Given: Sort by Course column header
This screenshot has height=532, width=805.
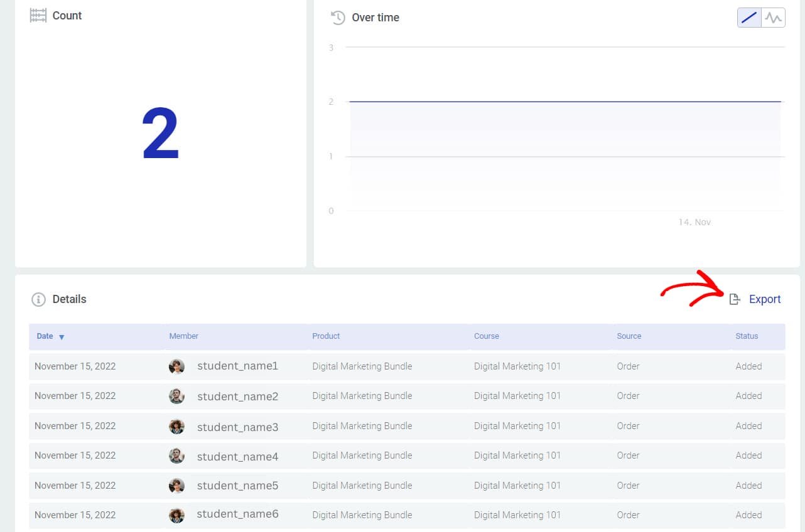Looking at the screenshot, I should pos(486,336).
